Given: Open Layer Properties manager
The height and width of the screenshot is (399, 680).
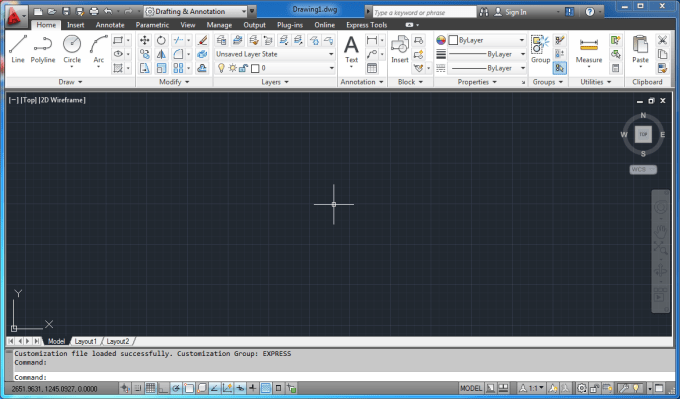Looking at the screenshot, I should pos(222,40).
